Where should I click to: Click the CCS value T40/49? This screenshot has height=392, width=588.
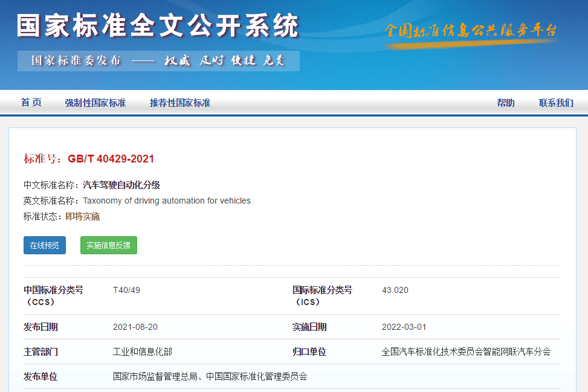[126, 290]
